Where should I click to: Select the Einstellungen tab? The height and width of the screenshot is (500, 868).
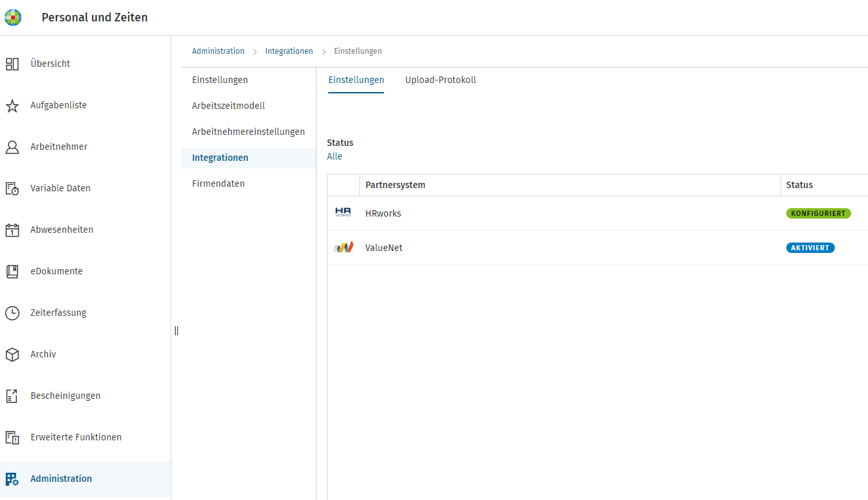click(x=356, y=80)
